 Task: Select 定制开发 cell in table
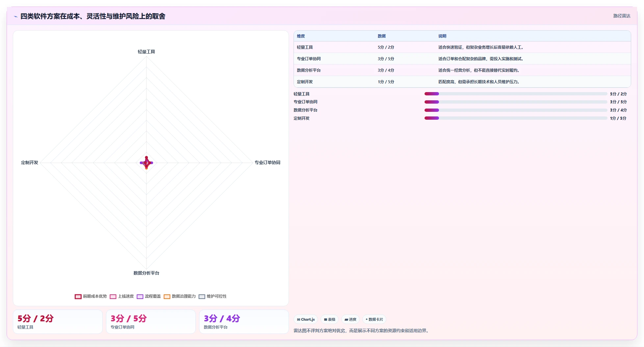click(x=305, y=82)
